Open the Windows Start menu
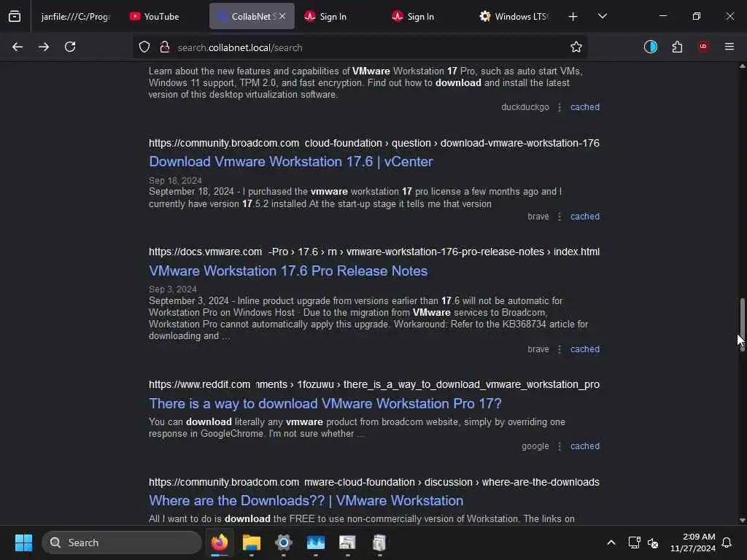Viewport: 747px width, 560px height. tap(23, 542)
